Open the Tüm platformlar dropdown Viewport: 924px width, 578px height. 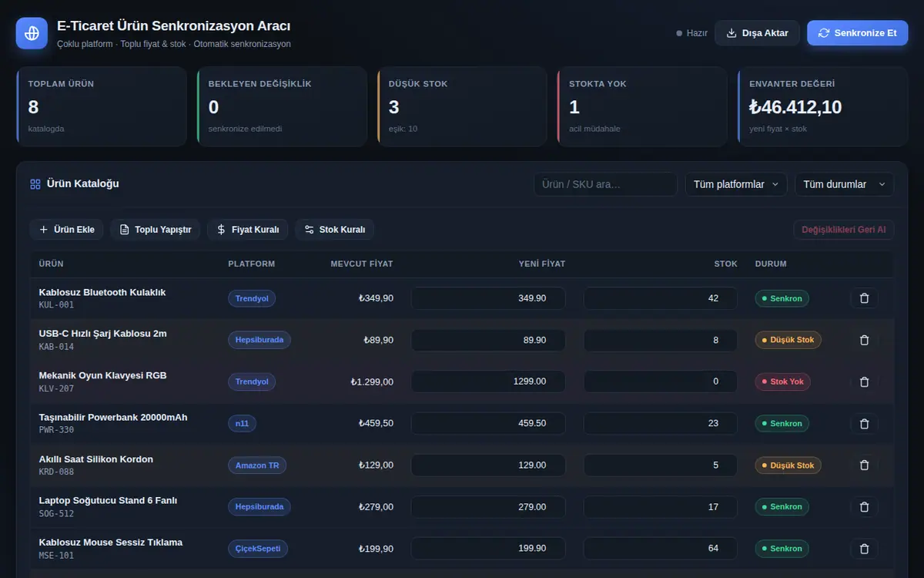(x=736, y=184)
